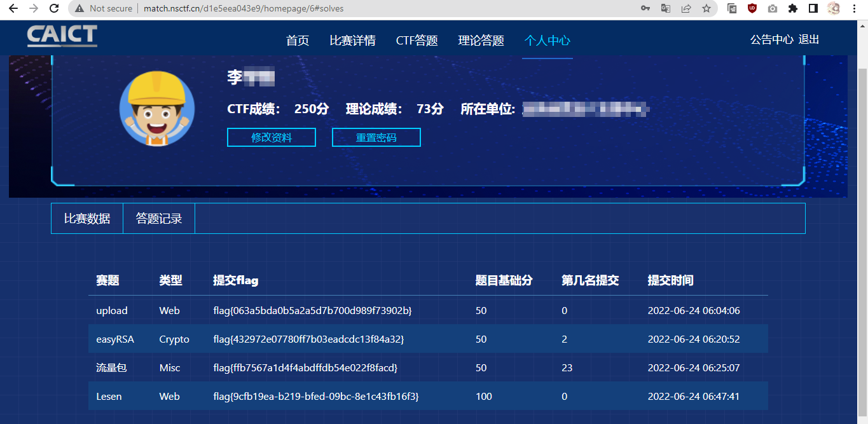Image resolution: width=868 pixels, height=424 pixels.
Task: Click the 退出 logout link
Action: [809, 39]
